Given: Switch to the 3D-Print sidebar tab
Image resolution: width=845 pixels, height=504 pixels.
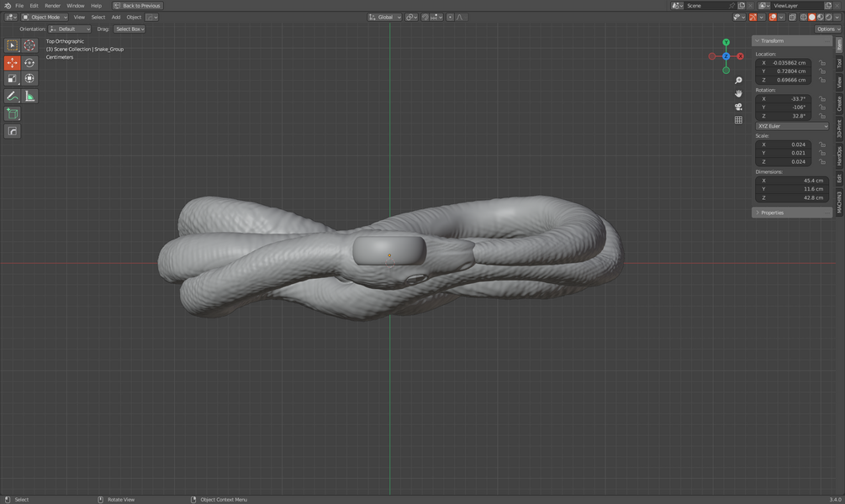Looking at the screenshot, I should [839, 129].
